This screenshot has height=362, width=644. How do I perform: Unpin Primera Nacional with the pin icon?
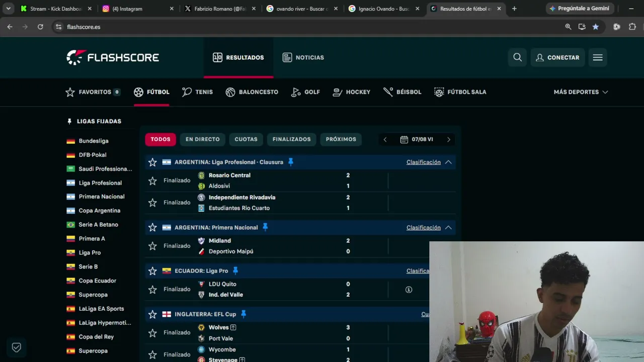(x=265, y=227)
